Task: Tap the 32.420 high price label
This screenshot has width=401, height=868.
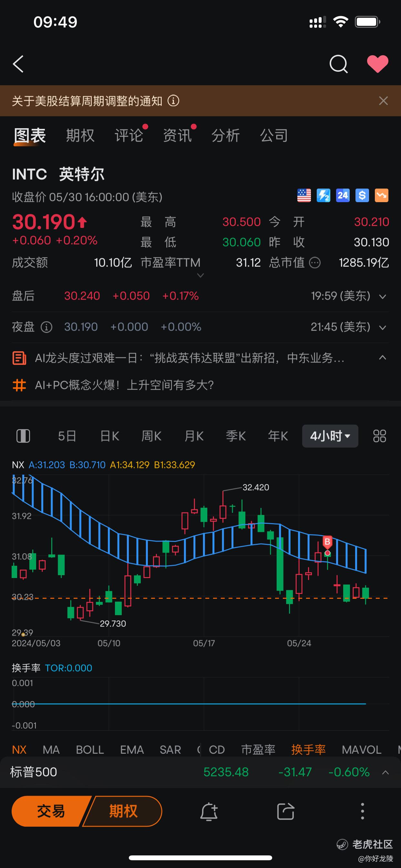Action: coord(256,487)
